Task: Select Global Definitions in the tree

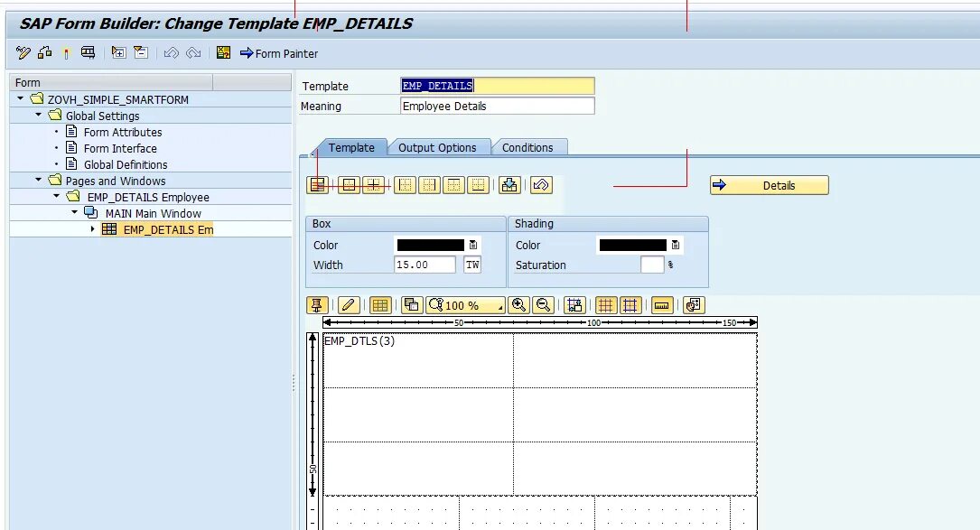Action: (x=126, y=164)
